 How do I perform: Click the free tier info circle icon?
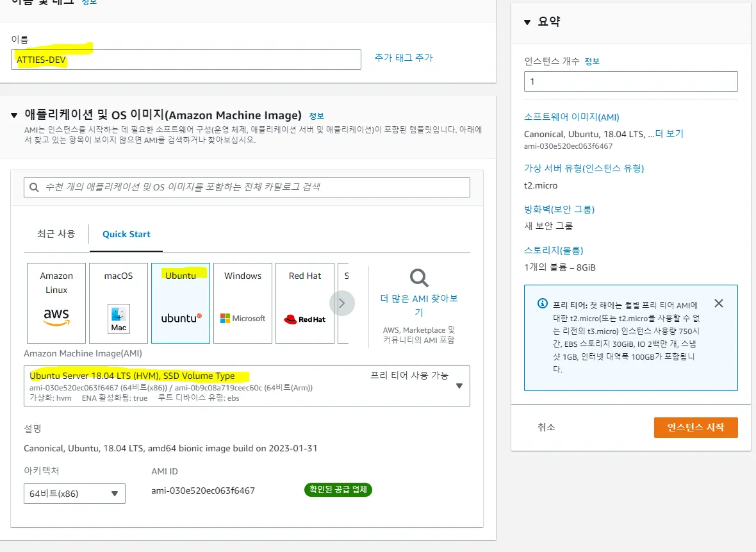543,303
